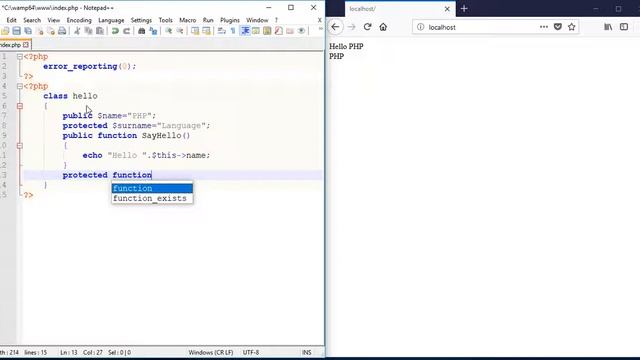Click the Synchronize Horizontal Scrolling icon
The image size is (640, 360).
click(207, 31)
